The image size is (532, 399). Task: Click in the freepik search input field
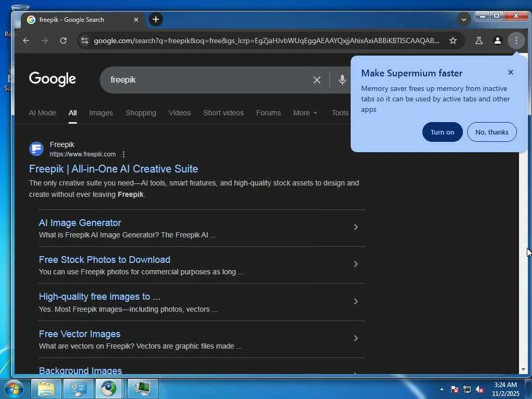[x=207, y=80]
